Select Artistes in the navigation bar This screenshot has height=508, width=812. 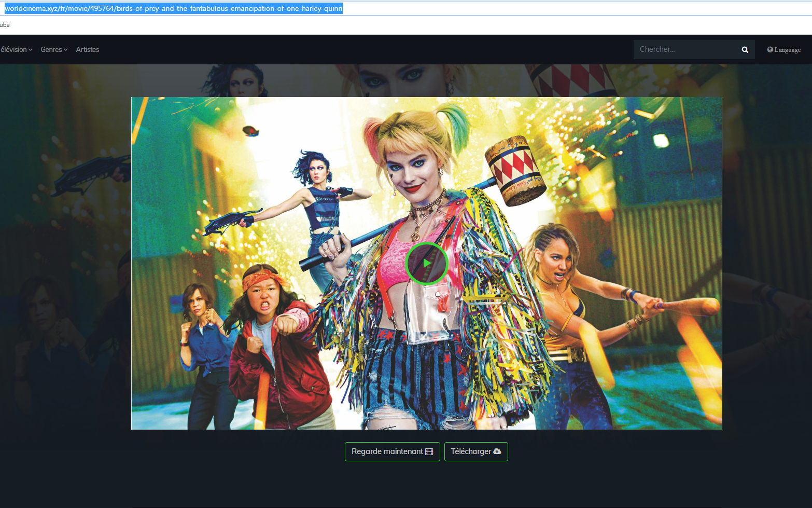tap(87, 49)
